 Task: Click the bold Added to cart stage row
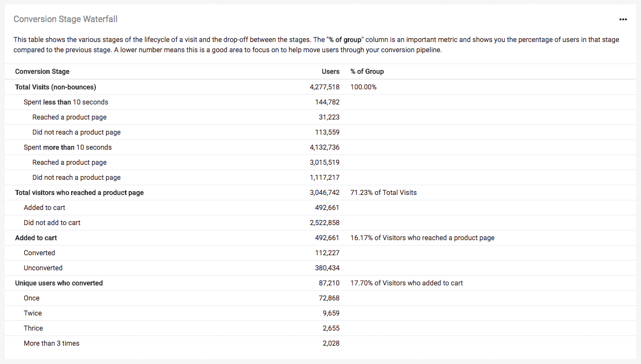(36, 237)
